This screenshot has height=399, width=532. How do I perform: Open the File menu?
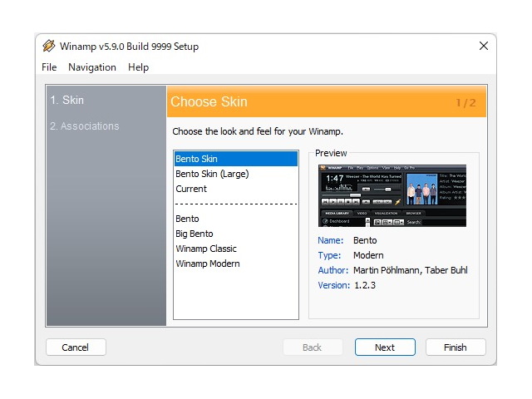[49, 67]
